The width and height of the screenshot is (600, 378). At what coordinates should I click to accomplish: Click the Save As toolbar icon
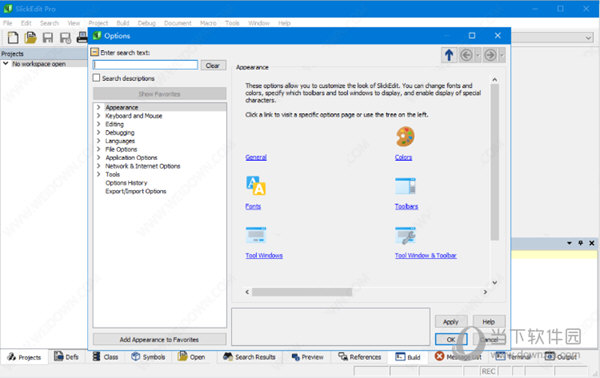pyautogui.click(x=65, y=37)
